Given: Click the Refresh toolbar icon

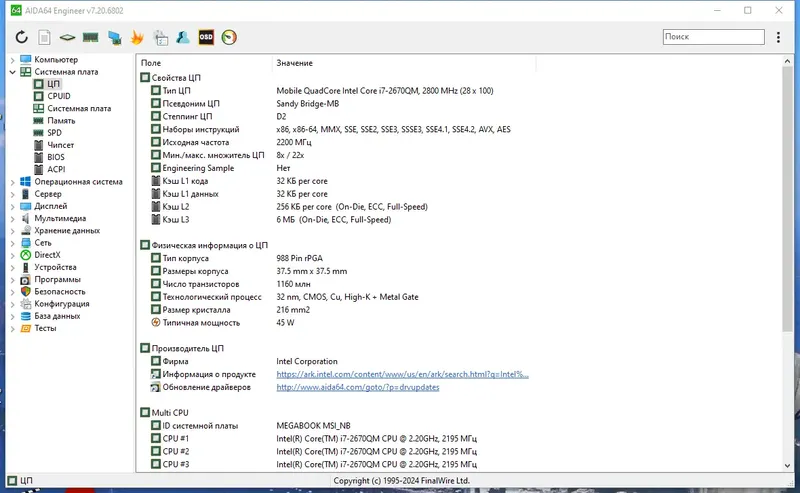Looking at the screenshot, I should click(21, 37).
